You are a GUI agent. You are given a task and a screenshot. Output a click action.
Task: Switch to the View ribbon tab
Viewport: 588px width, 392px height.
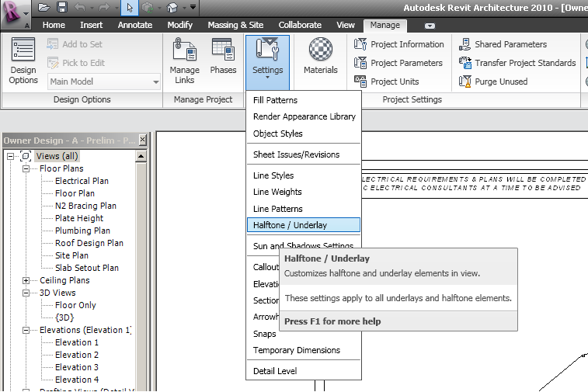click(346, 25)
